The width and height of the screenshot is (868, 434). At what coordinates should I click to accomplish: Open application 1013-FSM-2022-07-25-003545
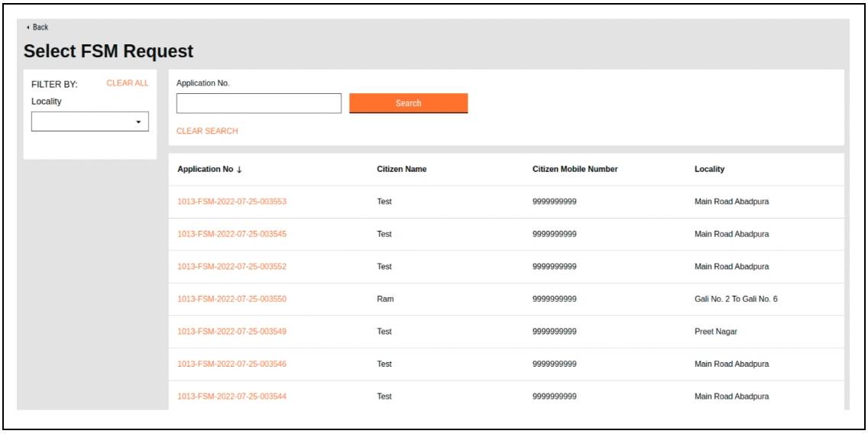[x=232, y=234]
